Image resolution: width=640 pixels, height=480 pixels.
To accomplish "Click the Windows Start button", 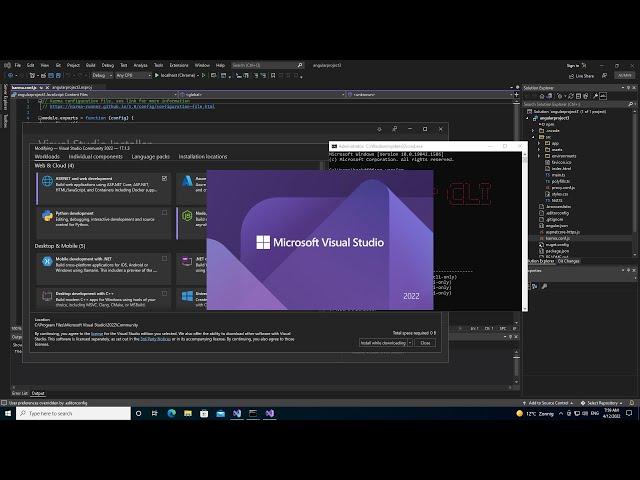I will (x=7, y=413).
